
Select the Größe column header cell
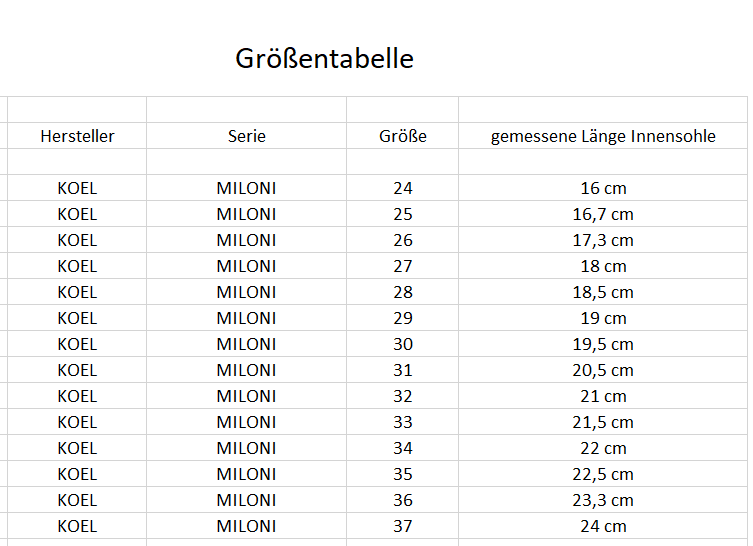point(402,136)
